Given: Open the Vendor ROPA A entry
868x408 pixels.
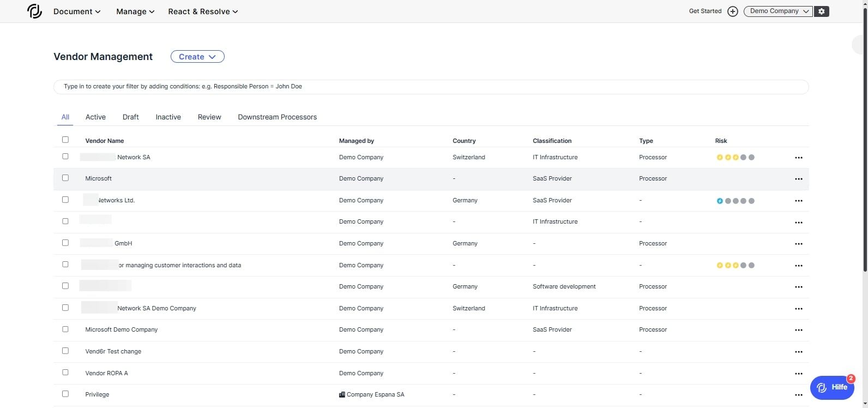Looking at the screenshot, I should [x=107, y=373].
